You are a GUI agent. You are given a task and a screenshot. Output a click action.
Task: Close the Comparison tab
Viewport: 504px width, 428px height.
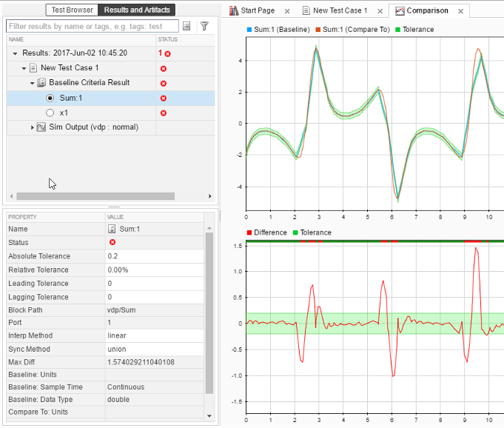(x=460, y=11)
